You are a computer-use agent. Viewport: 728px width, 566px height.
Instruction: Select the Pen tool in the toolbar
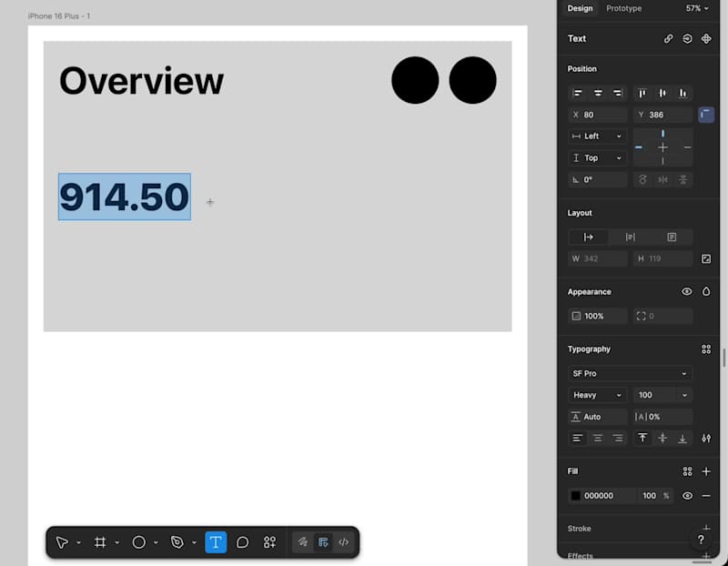coord(177,541)
